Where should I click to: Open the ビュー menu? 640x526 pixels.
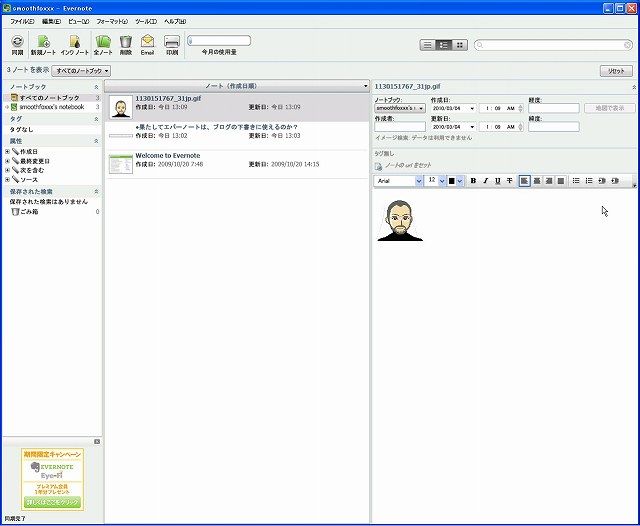78,21
